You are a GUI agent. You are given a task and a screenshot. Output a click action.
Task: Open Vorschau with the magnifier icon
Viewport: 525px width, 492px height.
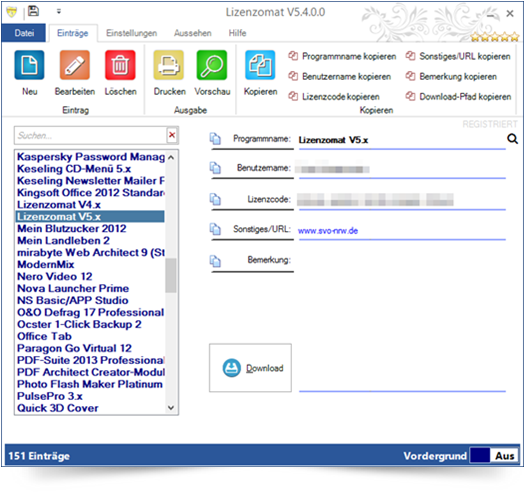212,65
